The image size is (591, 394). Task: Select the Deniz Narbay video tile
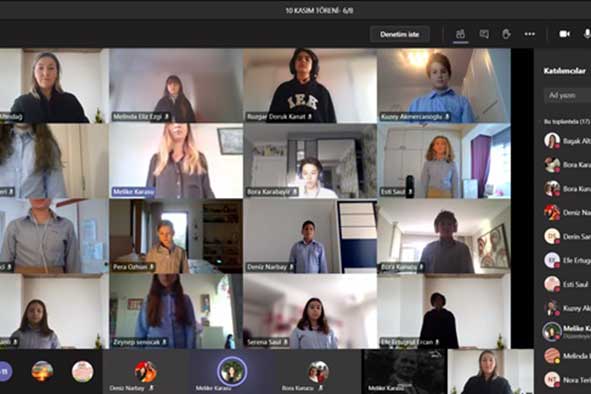pos(310,236)
